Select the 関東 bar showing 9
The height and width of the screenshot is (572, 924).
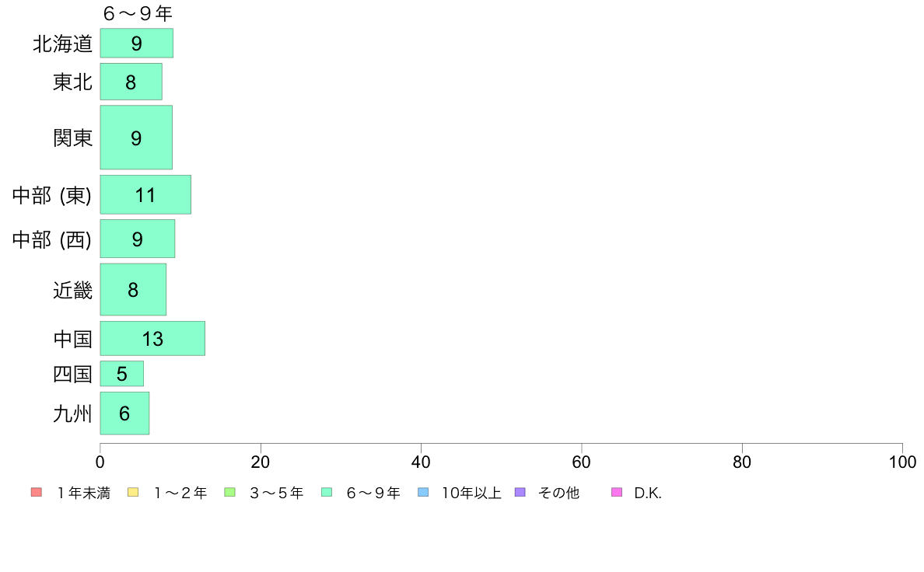point(136,138)
